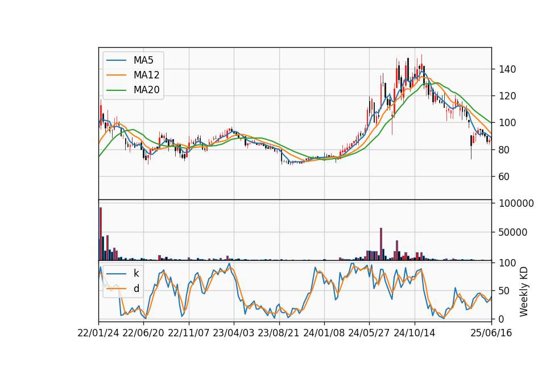Click the tall volume bar above 50000 in mid-2024
Viewport: 546px width, 392px height.
[x=381, y=244]
